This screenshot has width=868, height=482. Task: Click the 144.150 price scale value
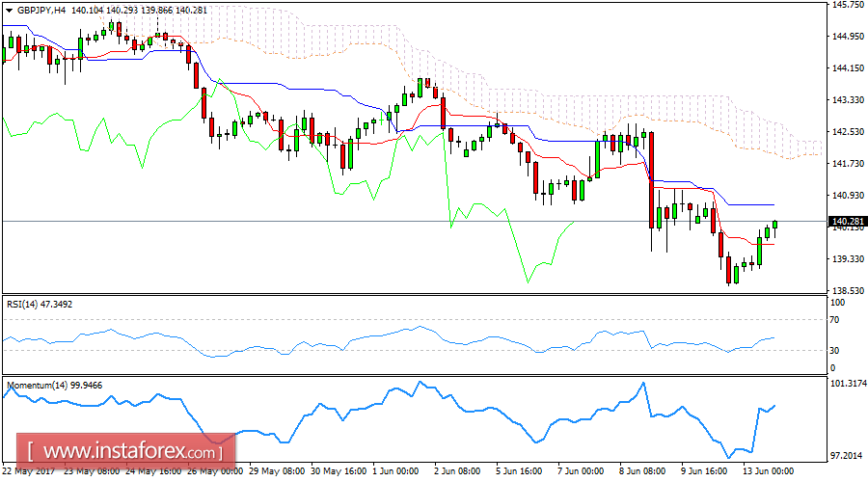click(848, 68)
